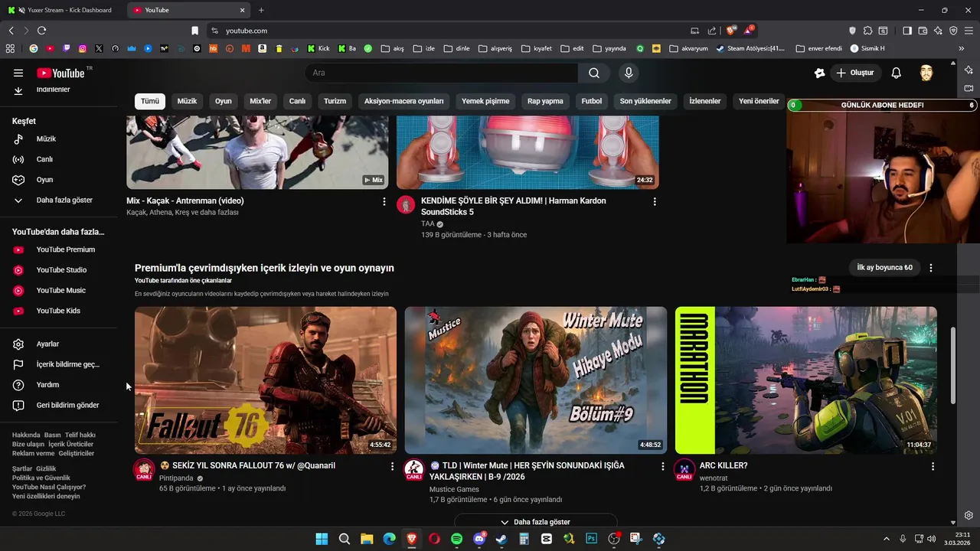This screenshot has height=551, width=980.
Task: Open Premium section more options menu
Action: click(931, 268)
